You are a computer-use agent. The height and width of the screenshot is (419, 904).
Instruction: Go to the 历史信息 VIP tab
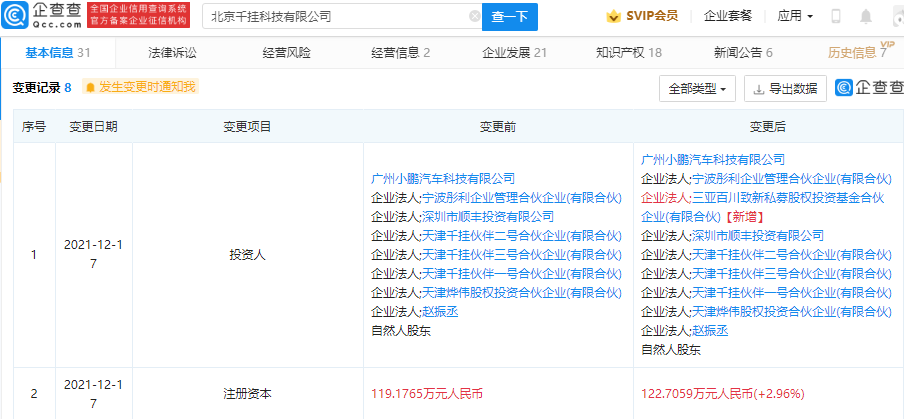[857, 53]
